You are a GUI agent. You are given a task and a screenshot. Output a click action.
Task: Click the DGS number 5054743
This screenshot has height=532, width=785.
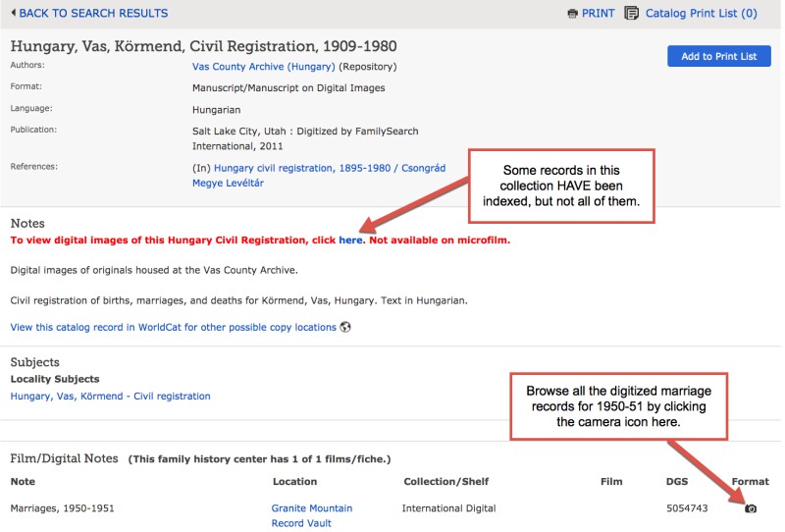click(686, 508)
